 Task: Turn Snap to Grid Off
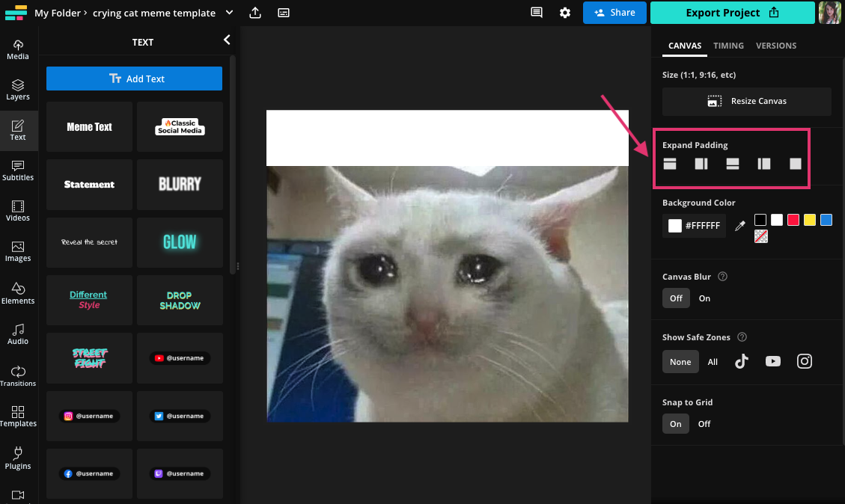[x=704, y=424]
